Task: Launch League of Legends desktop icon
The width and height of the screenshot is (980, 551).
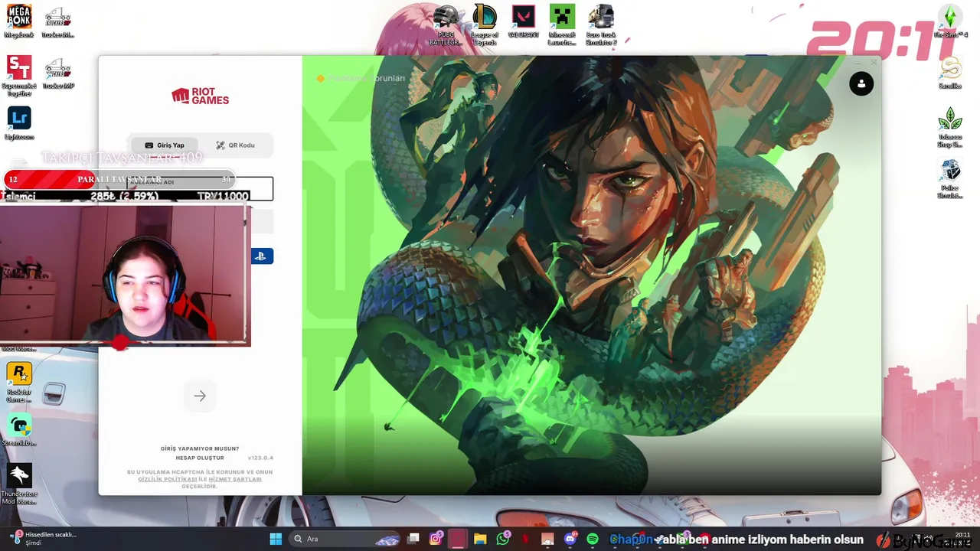Action: 485,25
